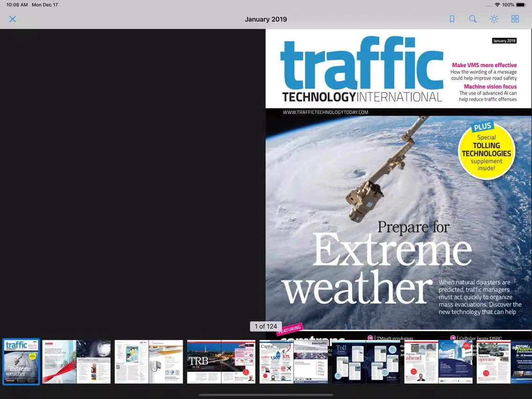Viewport: 532px width, 399px height.
Task: Tap the Machine vision focus headline
Action: tap(490, 87)
